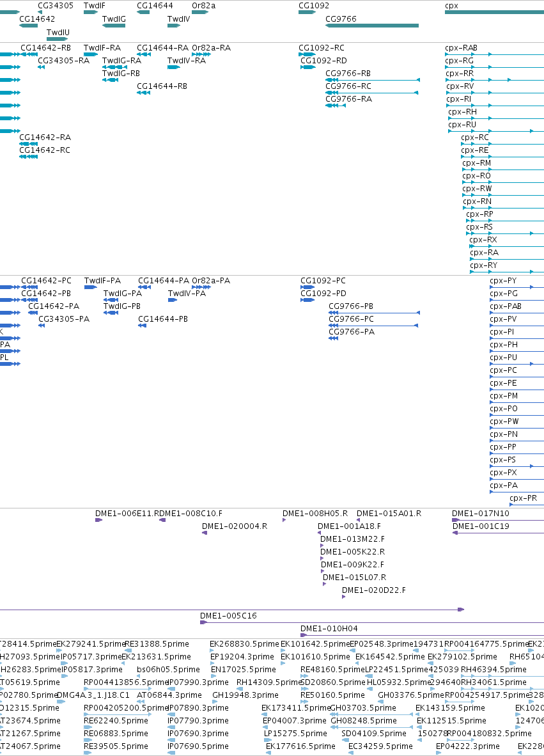Select transcript cpx-RAB label
544x756 pixels.
tap(461, 48)
